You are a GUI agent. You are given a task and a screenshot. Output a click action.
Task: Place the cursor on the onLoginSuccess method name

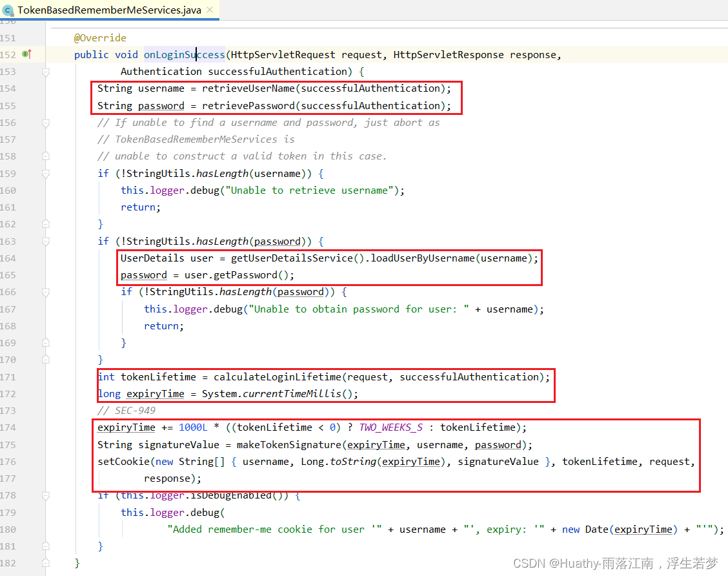(x=185, y=55)
